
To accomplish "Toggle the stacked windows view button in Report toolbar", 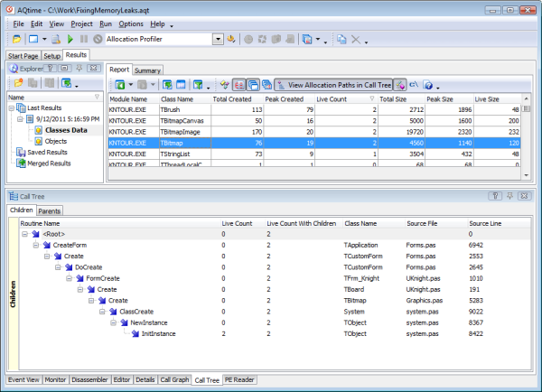I will tap(253, 85).
